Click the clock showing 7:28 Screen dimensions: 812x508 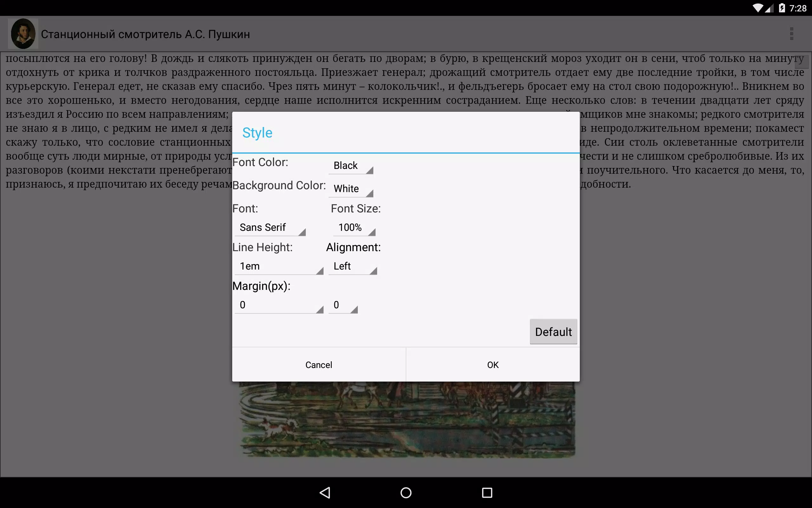798,8
